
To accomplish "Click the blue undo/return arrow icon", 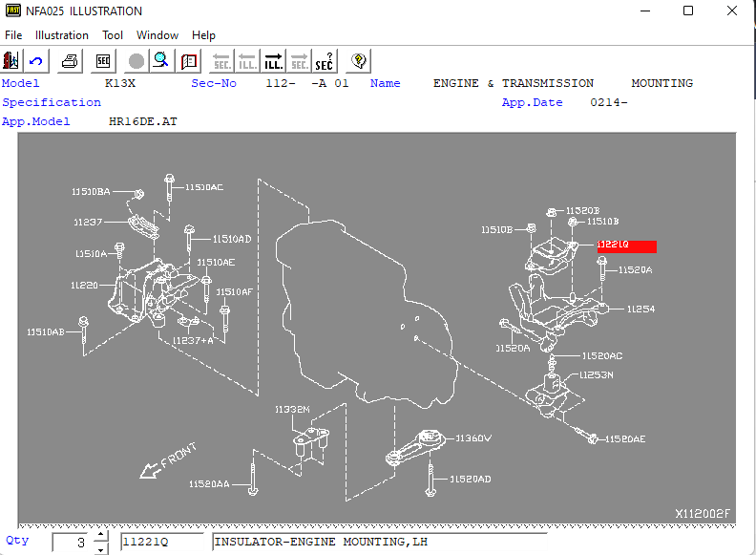I will 36,61.
